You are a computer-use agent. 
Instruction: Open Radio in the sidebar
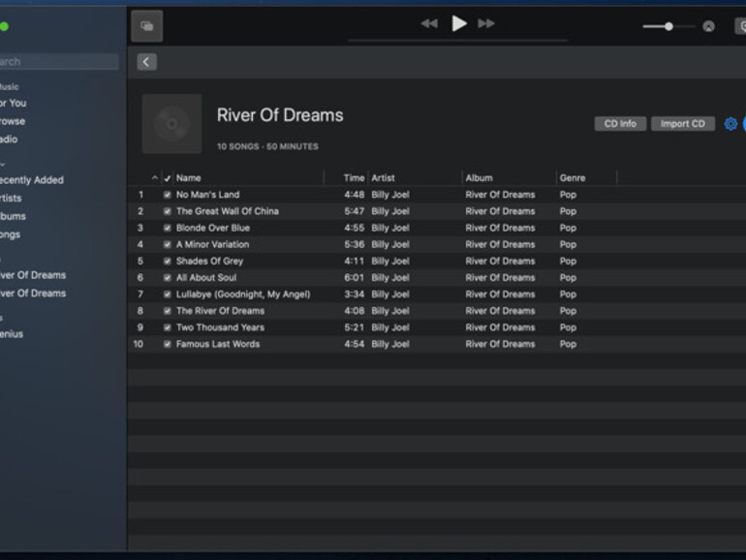(9, 140)
